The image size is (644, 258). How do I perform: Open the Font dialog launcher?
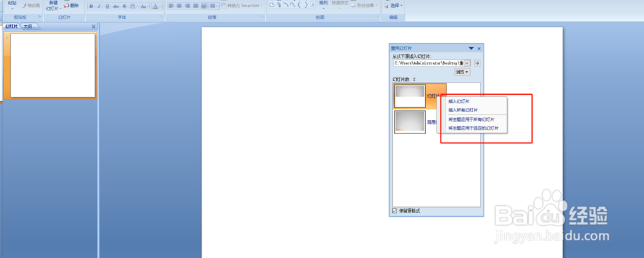pyautogui.click(x=161, y=17)
